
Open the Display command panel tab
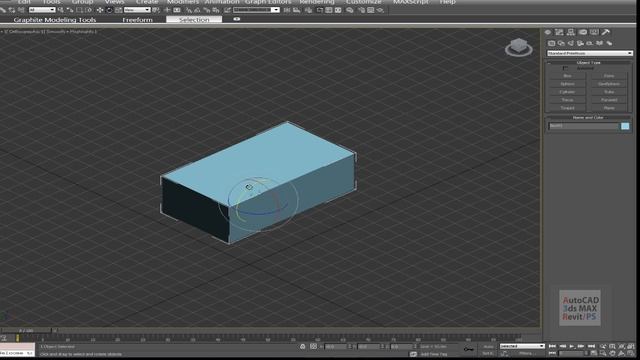pyautogui.click(x=594, y=32)
